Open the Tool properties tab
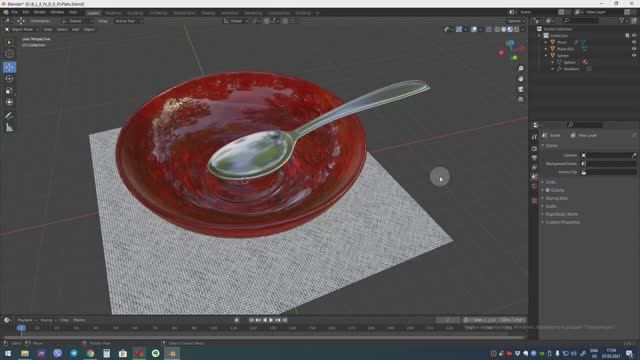Screen dimensions: 640x360 click(534, 138)
